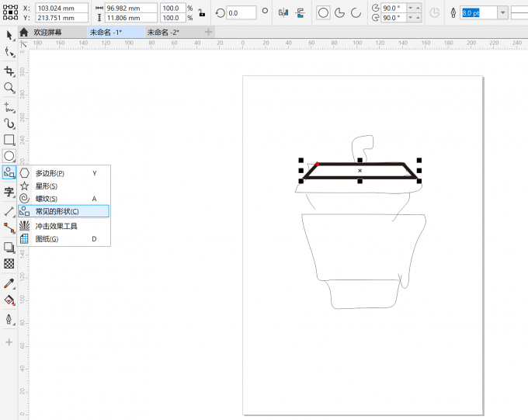Open the 欢迎屏幕 welcome tab
This screenshot has width=528, height=420.
point(47,32)
